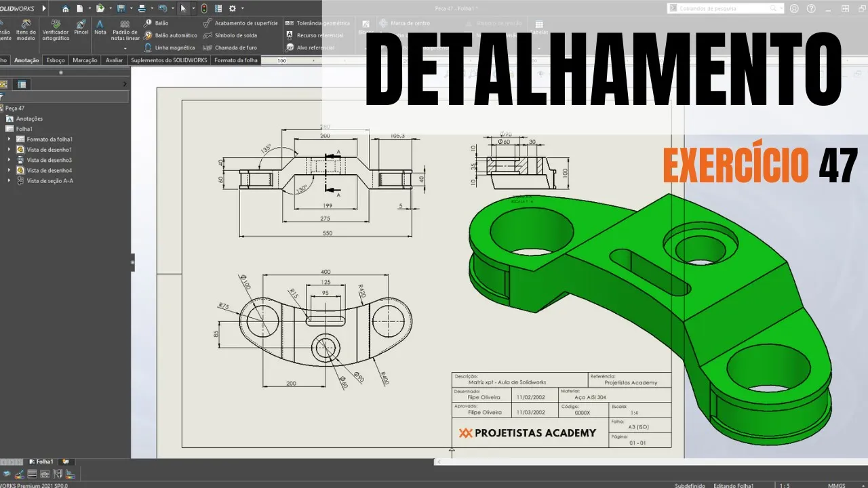The height and width of the screenshot is (488, 868).
Task: Click the Home icon in the top toolbar
Action: (66, 9)
